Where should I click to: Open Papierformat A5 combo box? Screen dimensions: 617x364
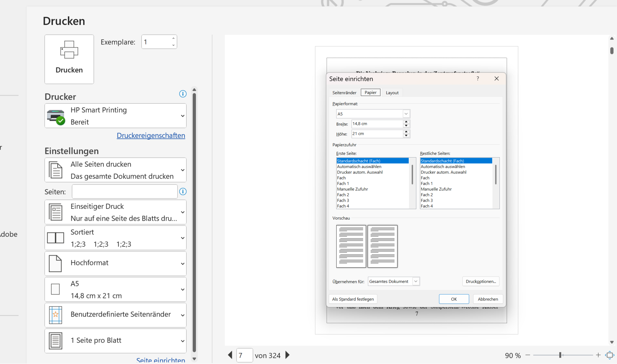[373, 114]
